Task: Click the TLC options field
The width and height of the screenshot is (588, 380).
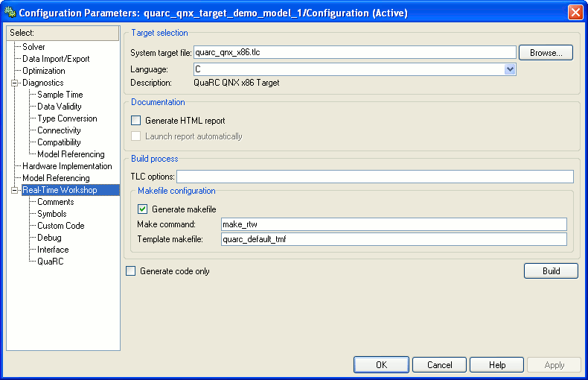Action: click(x=375, y=177)
